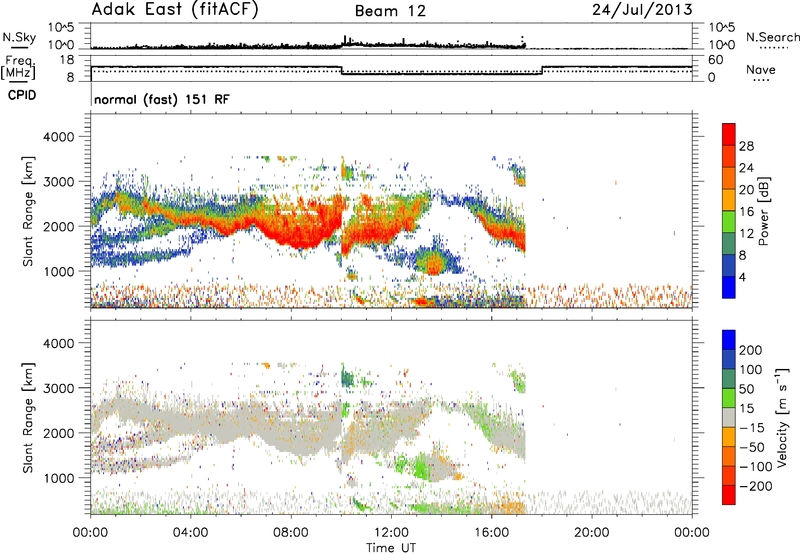Click the 'Power [dB]' colorbar title
This screenshot has height=554, width=800.
coord(763,211)
